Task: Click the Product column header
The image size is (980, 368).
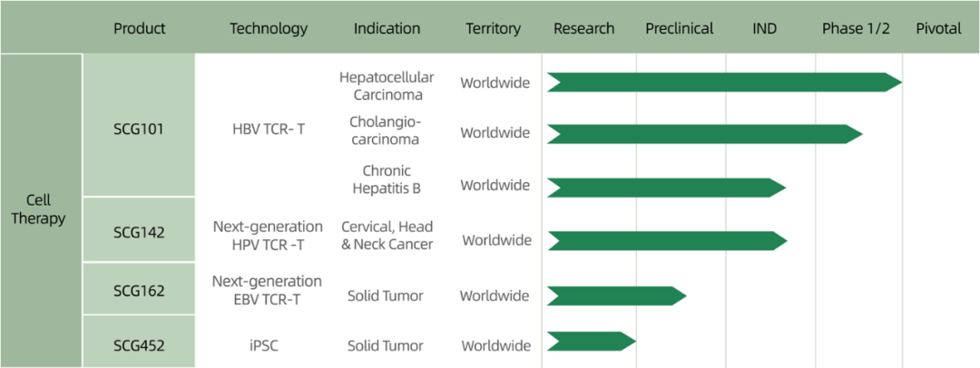Action: point(139,28)
